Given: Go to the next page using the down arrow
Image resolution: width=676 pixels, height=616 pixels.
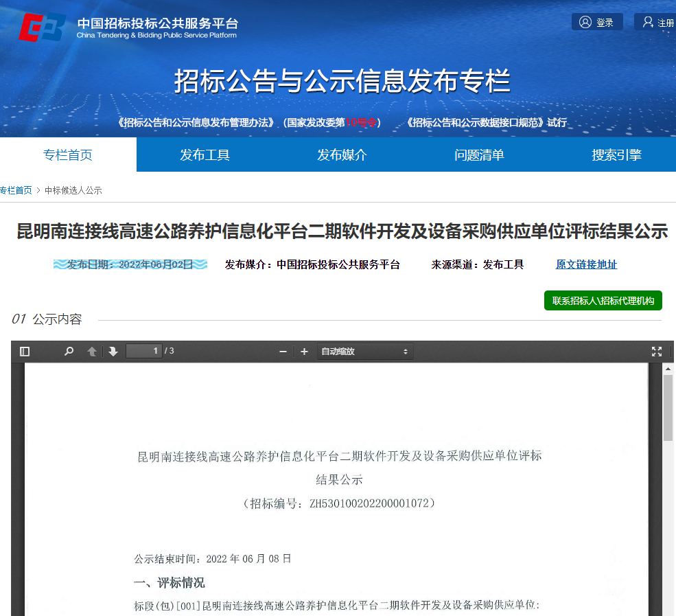Looking at the screenshot, I should click(x=112, y=351).
